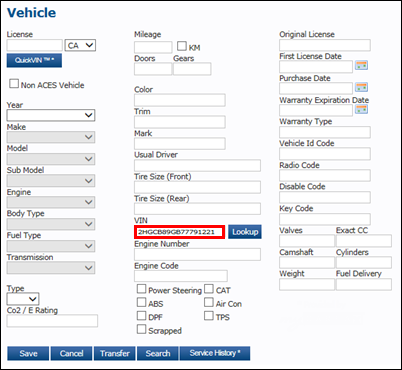This screenshot has height=370, width=402.
Task: Enable the Air Con checkbox
Action: point(209,302)
